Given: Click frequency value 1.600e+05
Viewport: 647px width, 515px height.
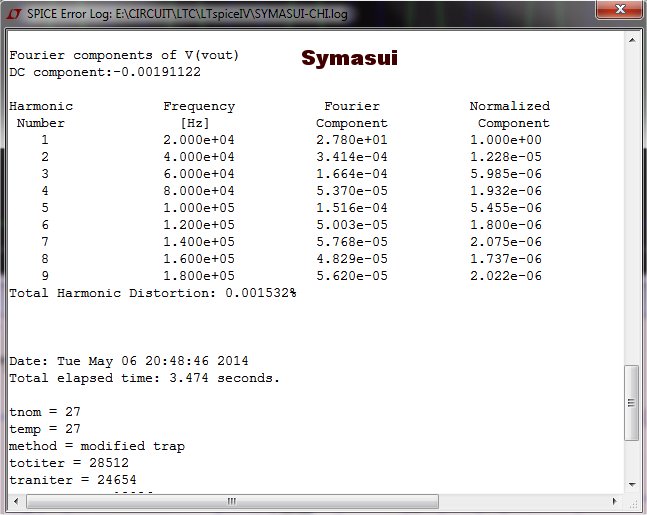Looking at the screenshot, I should [198, 259].
